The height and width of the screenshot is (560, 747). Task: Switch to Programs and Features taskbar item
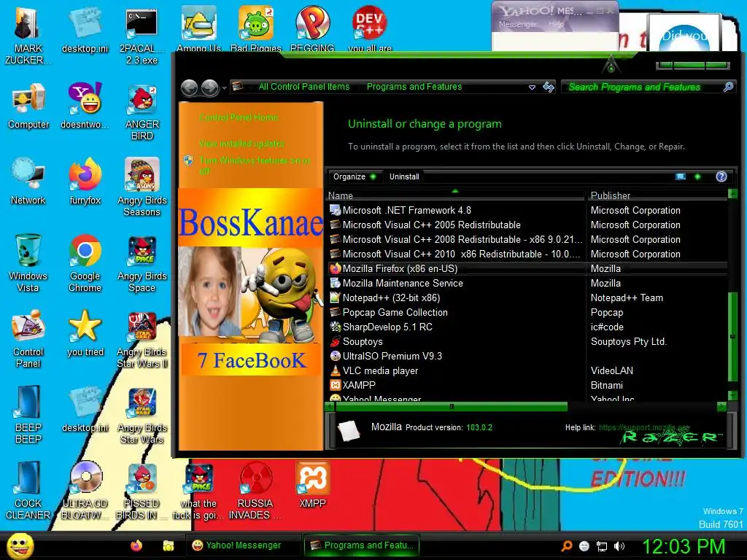pyautogui.click(x=362, y=545)
